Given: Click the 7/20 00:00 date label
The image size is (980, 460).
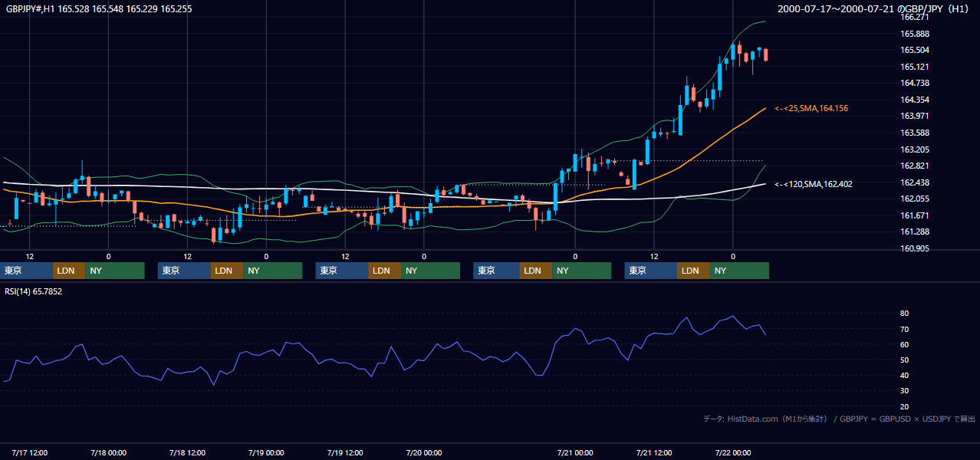Looking at the screenshot, I should point(424,453).
